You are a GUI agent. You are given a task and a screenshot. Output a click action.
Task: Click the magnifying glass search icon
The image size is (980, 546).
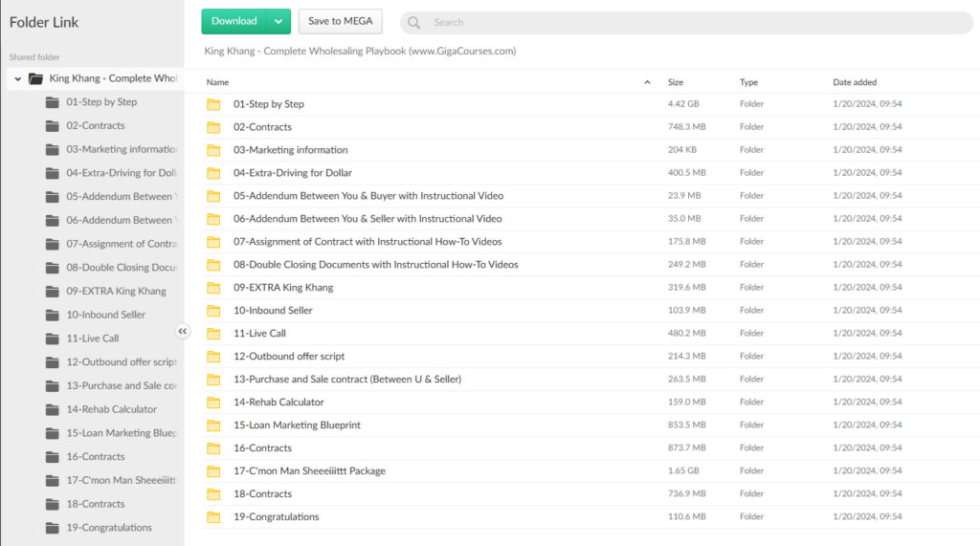[414, 22]
